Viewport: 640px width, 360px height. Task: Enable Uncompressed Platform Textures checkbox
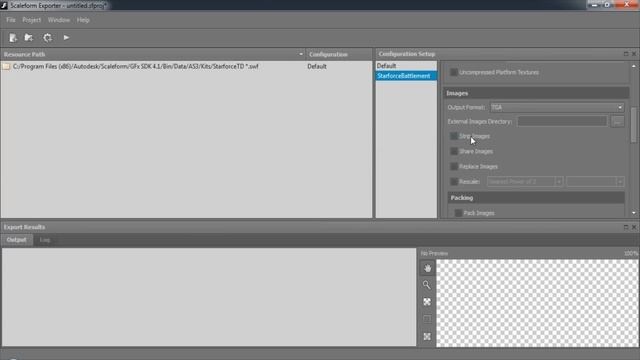coord(453,72)
